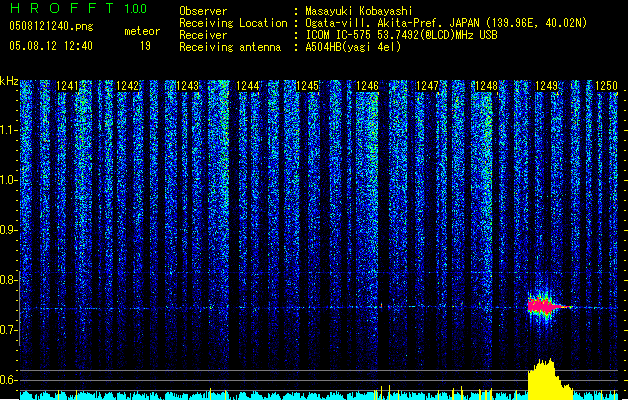The width and height of the screenshot is (629, 400).
Task: Click the 1246 time marker
Action: tap(367, 86)
